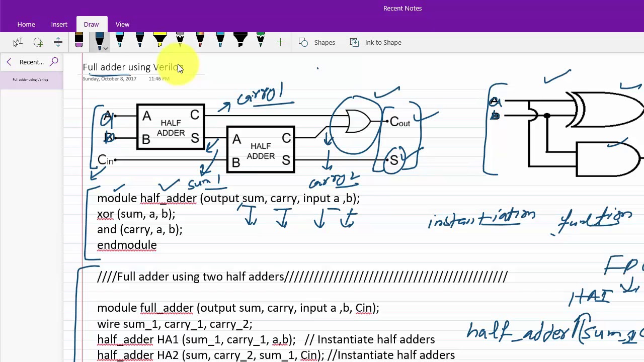644x362 pixels.
Task: Select the green pencil tool
Action: tap(260, 41)
